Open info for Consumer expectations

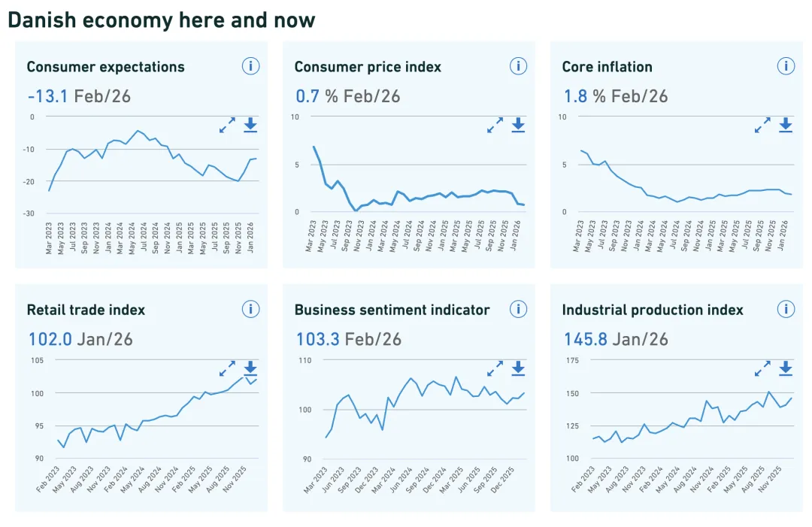(250, 66)
